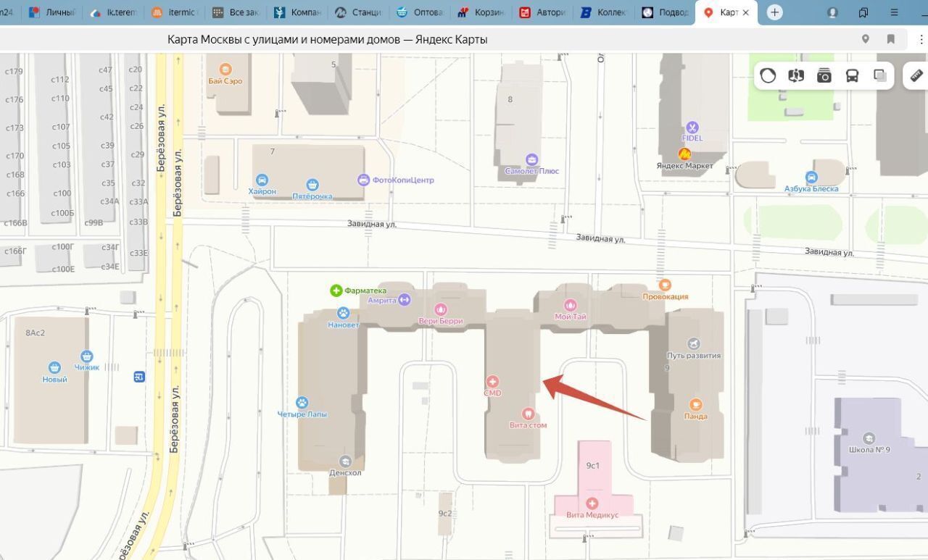Open Вита Медикус clinic marker
The height and width of the screenshot is (560, 928).
pyautogui.click(x=592, y=503)
